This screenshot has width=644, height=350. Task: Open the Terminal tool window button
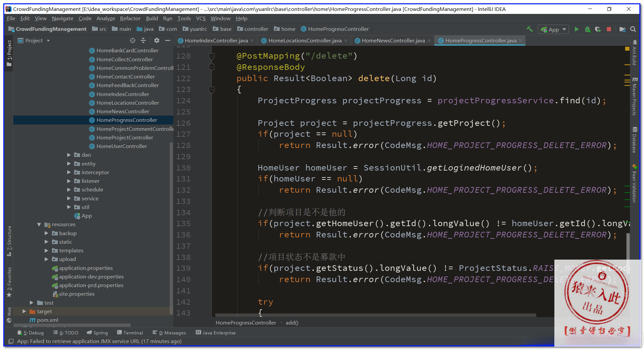[130, 333]
